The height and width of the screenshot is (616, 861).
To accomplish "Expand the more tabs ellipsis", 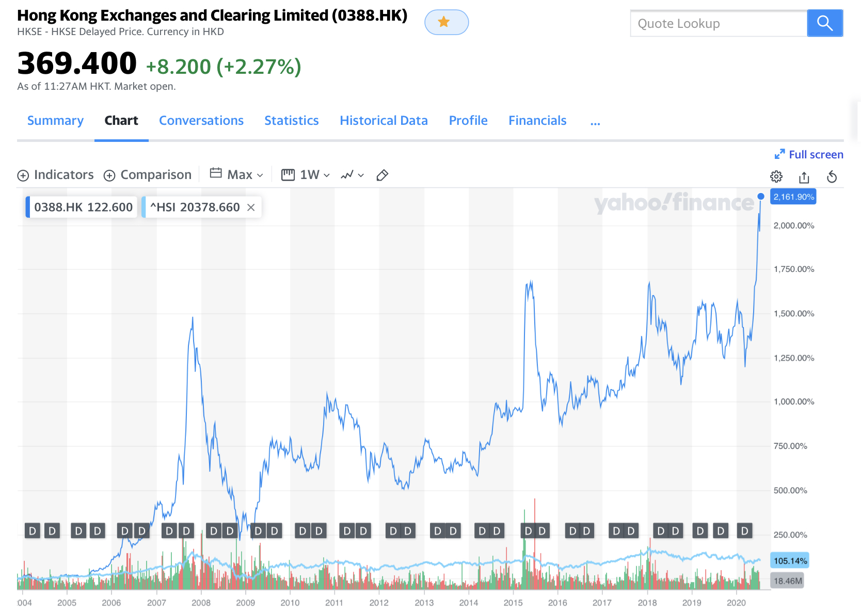I will 595,122.
